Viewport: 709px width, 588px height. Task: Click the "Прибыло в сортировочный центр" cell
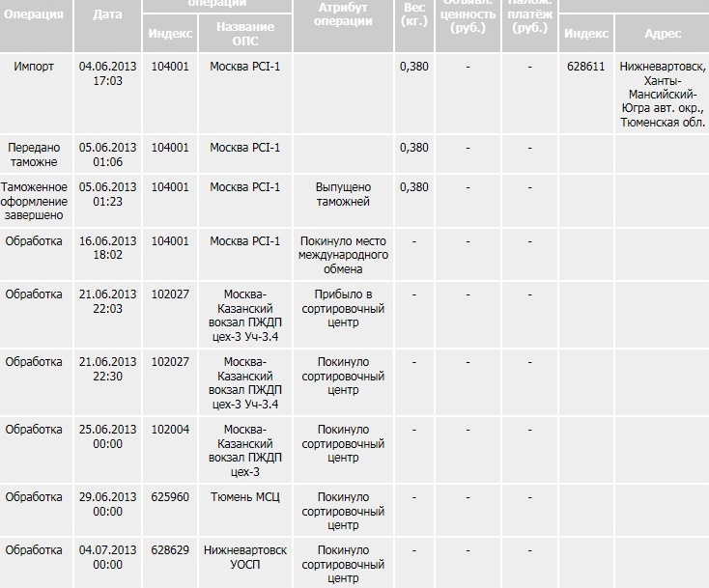click(343, 308)
